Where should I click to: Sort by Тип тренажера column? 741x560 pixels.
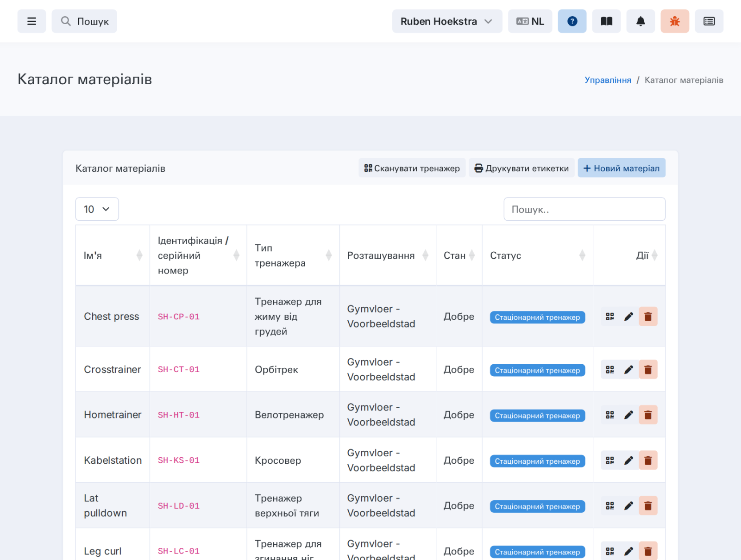coord(293,255)
